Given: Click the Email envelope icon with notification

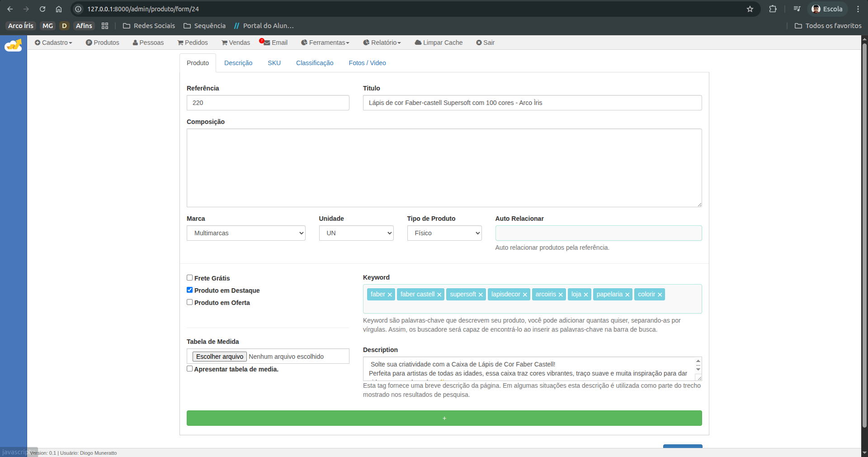Looking at the screenshot, I should tap(267, 43).
